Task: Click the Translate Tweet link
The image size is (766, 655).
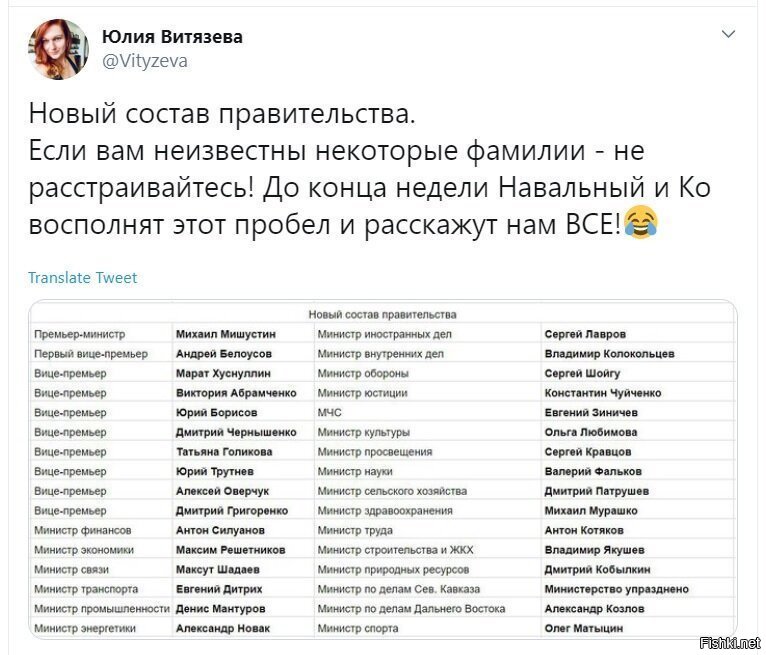Action: pyautogui.click(x=83, y=277)
